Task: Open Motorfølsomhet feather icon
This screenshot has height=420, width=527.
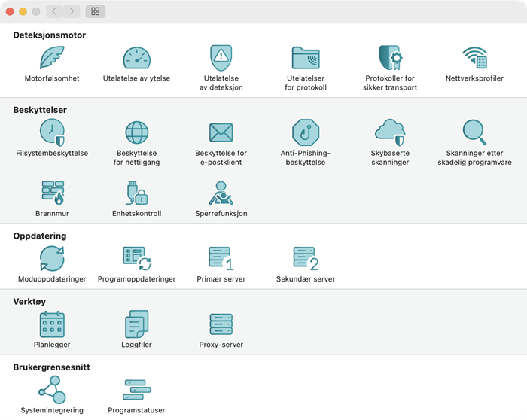Action: 52,58
